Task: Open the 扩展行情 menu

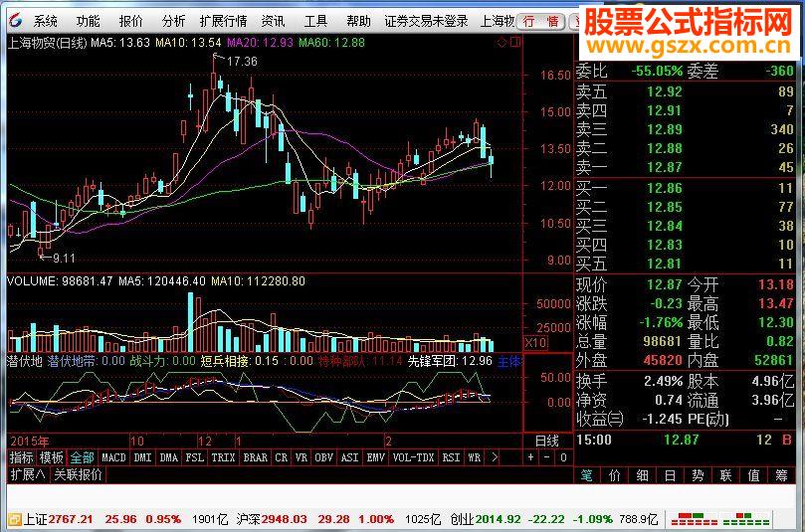Action: [223, 21]
